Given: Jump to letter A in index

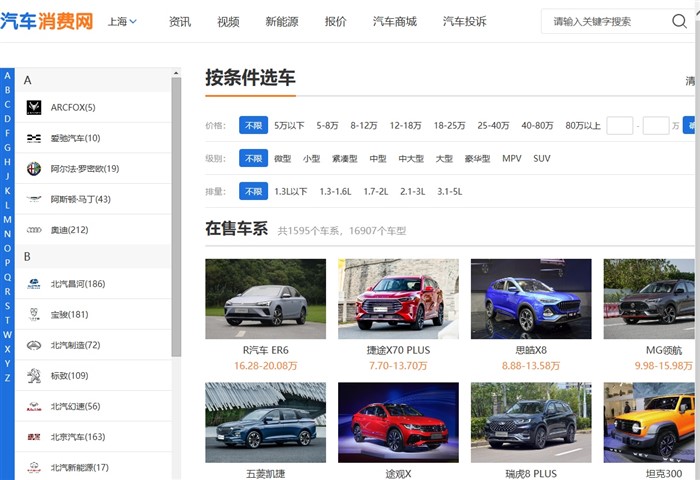Looking at the screenshot, I should (7, 76).
